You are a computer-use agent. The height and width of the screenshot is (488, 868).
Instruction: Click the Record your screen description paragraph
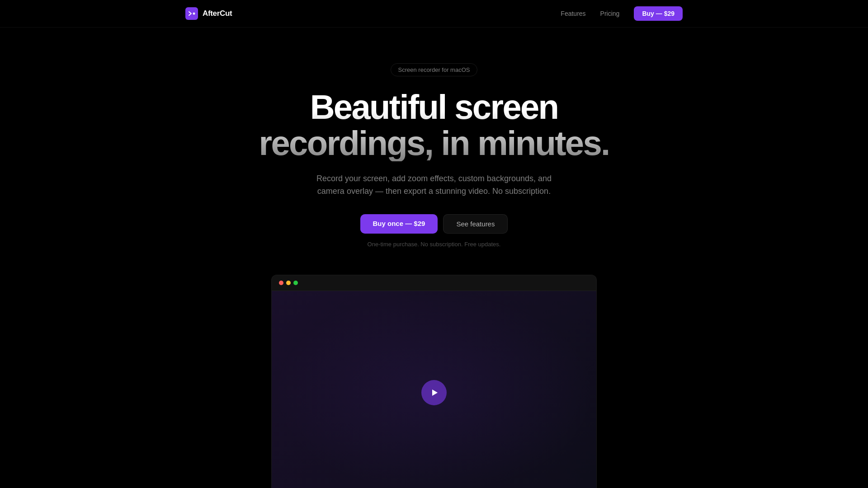coord(434,185)
